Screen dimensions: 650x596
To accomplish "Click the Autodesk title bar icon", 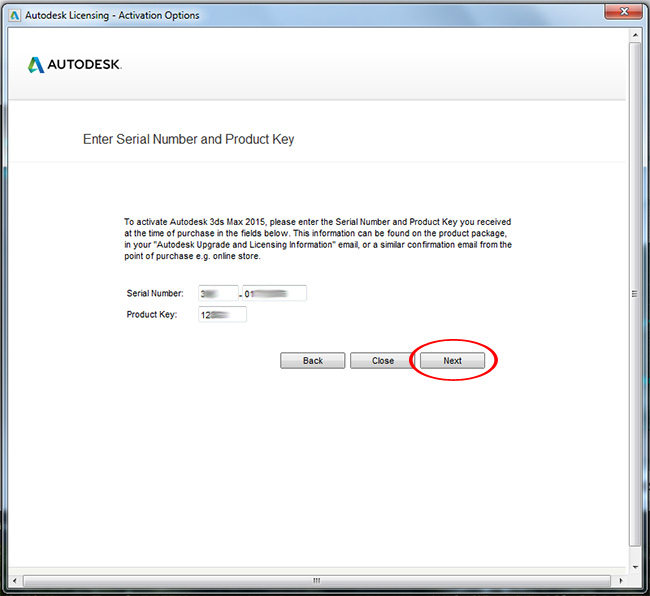I will (15, 16).
